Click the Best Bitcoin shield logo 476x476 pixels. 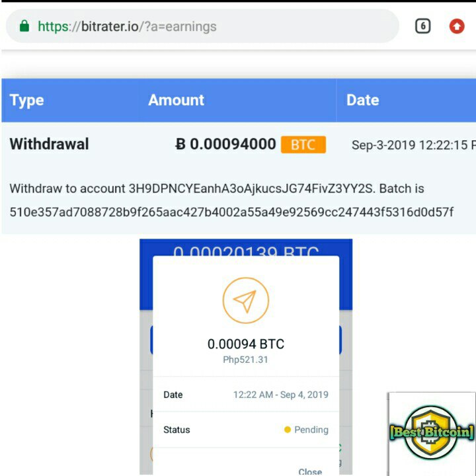tap(431, 432)
